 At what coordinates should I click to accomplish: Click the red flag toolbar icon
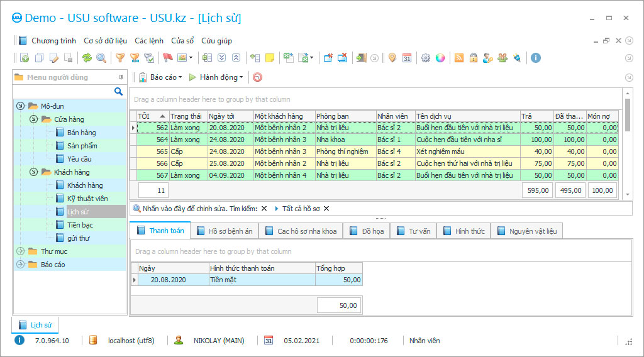coord(167,58)
